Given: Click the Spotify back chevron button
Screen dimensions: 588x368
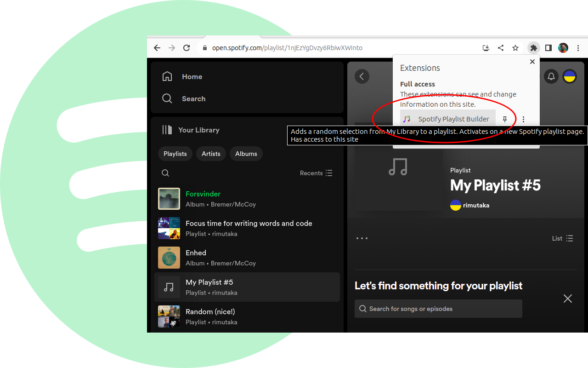Looking at the screenshot, I should [362, 76].
